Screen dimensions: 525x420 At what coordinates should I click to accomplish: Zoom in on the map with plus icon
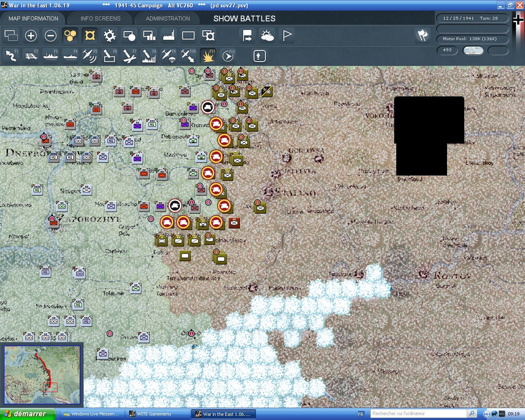[31, 36]
